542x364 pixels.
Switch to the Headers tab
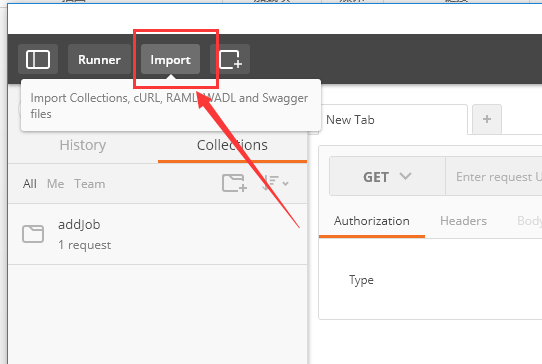pos(464,221)
